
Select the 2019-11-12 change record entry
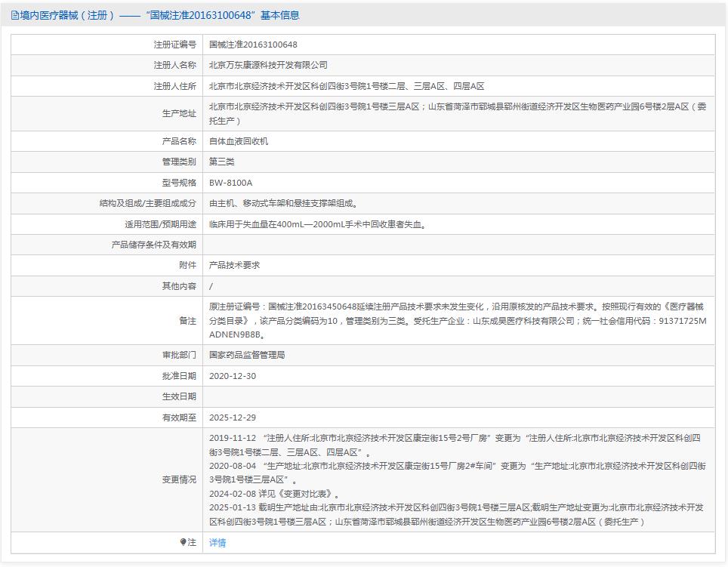coord(455,445)
